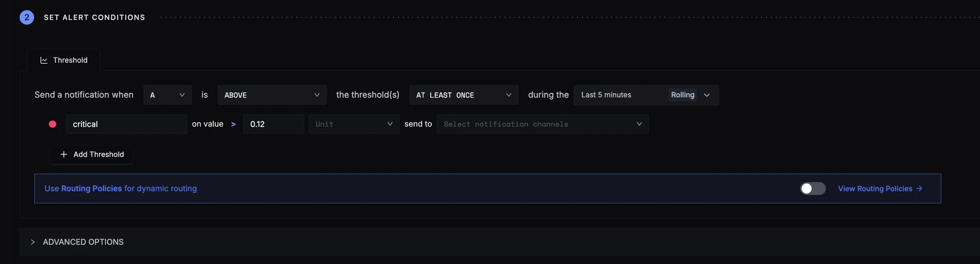Click the critical threshold name field

[x=126, y=124]
